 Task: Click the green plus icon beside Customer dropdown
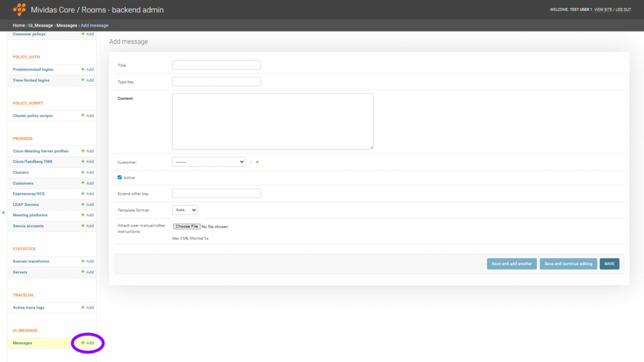[257, 162]
